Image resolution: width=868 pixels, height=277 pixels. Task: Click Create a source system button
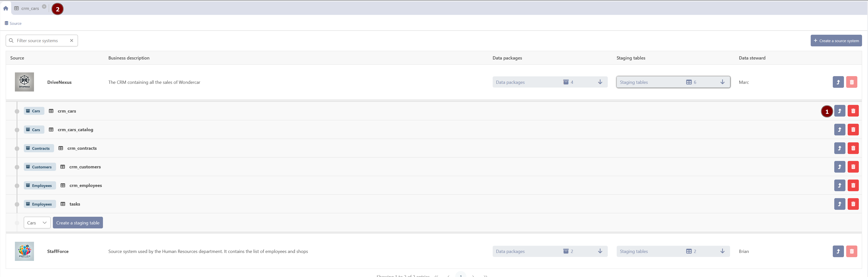[836, 40]
